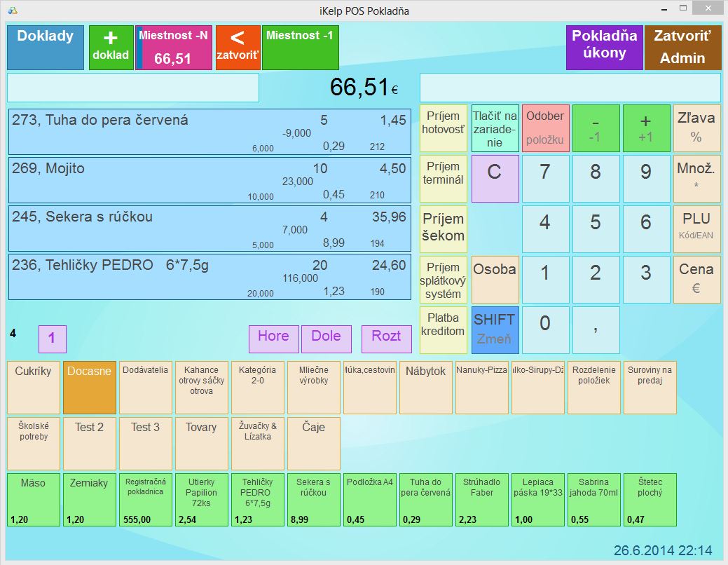Select the Mojito line item
728x565 pixels.
pyautogui.click(x=210, y=180)
